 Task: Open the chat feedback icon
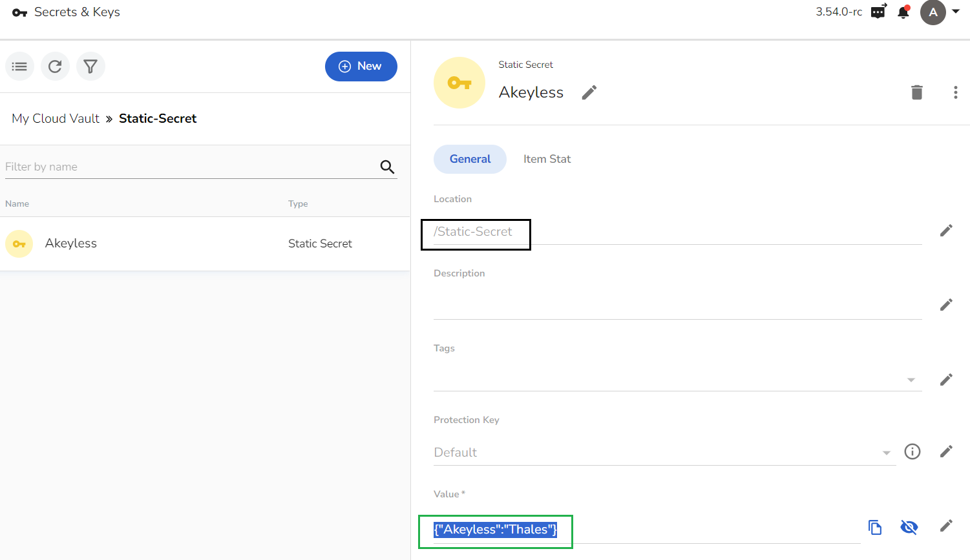[x=878, y=12]
